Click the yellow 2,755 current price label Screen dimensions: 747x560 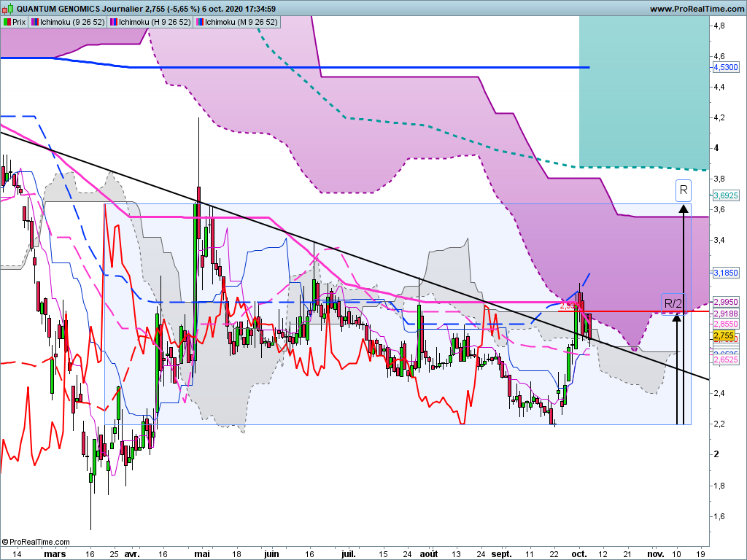point(724,335)
